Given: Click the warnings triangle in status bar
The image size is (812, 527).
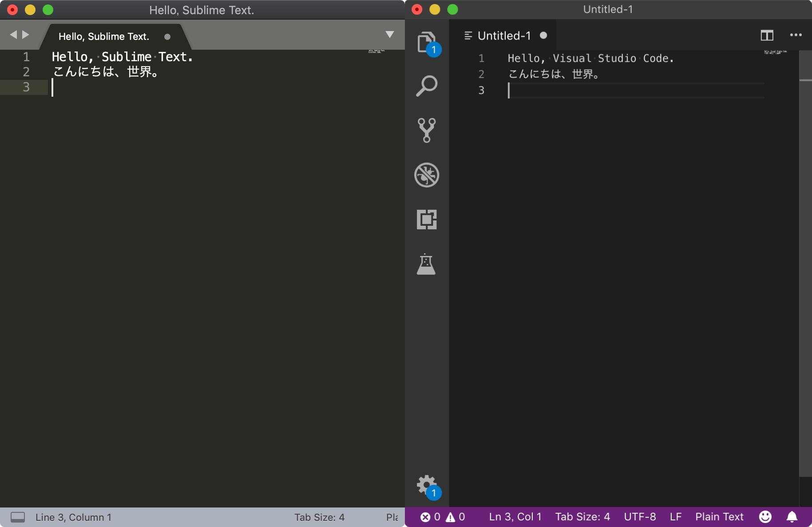Looking at the screenshot, I should (456, 517).
